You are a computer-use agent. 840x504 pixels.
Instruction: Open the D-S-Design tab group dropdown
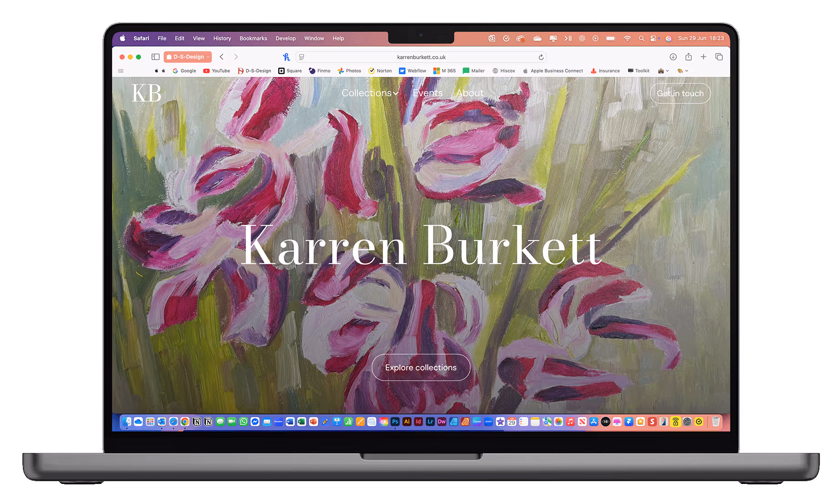coord(188,57)
